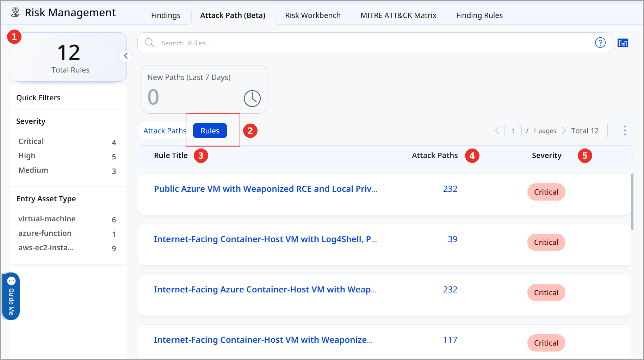The width and height of the screenshot is (644, 360).
Task: Sort by Attack Paths column header
Action: point(435,156)
